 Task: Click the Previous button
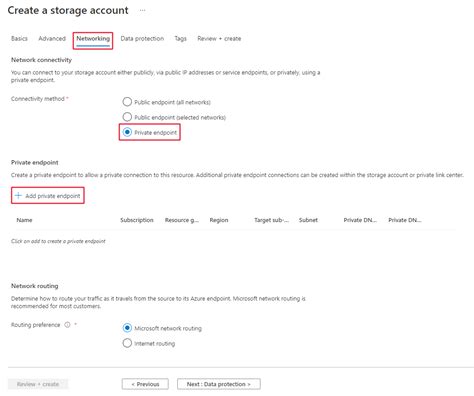pos(145,384)
